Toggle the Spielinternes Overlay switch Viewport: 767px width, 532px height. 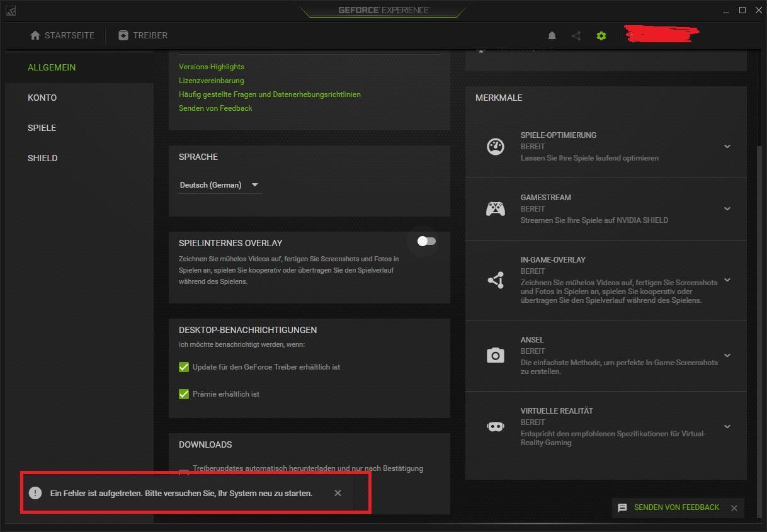click(x=426, y=241)
